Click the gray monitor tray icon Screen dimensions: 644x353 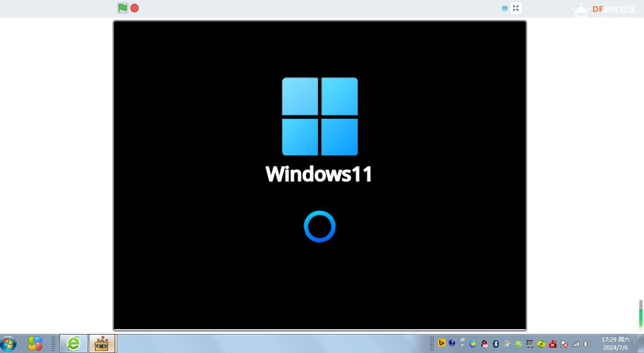coord(530,344)
